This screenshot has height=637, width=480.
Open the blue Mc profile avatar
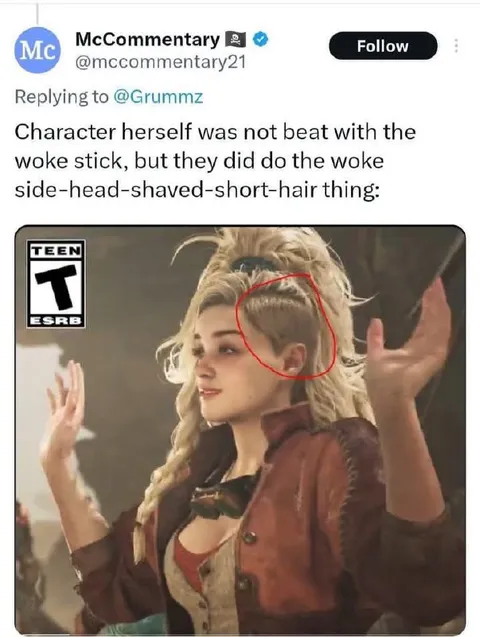click(37, 50)
